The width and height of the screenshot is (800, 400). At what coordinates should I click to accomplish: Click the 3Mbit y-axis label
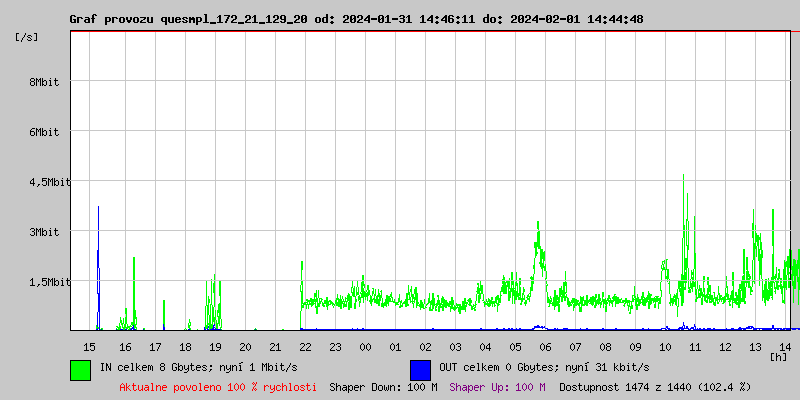tap(44, 232)
